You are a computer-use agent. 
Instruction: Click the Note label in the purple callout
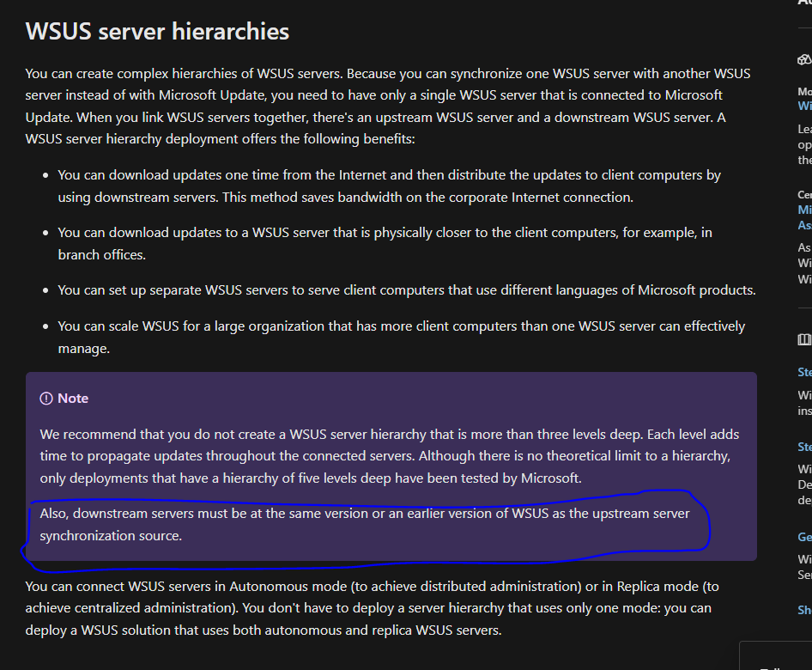[x=72, y=398]
